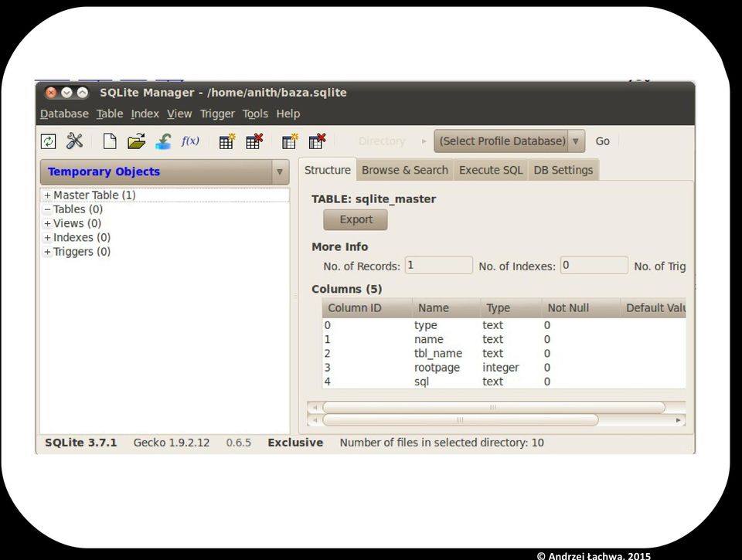The height and width of the screenshot is (560, 742).
Task: Minimize the SQLite Manager window
Action: point(66,92)
